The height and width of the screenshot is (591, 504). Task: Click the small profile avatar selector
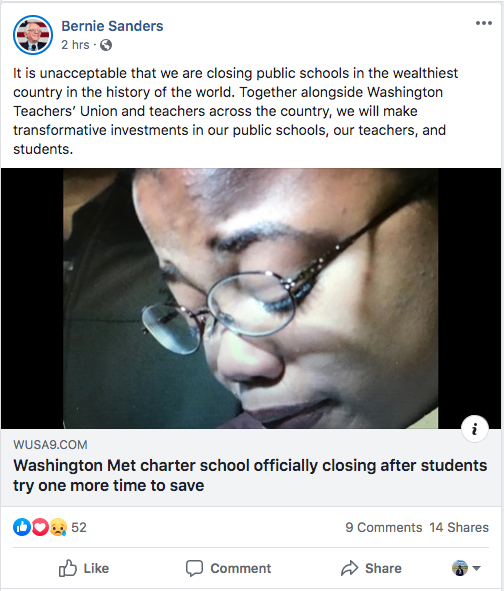460,568
